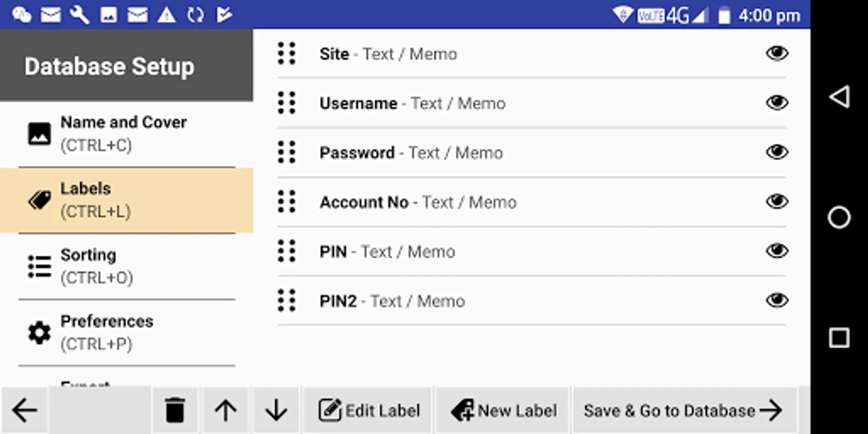Toggle visibility of the Site label
868x434 pixels.
click(777, 53)
